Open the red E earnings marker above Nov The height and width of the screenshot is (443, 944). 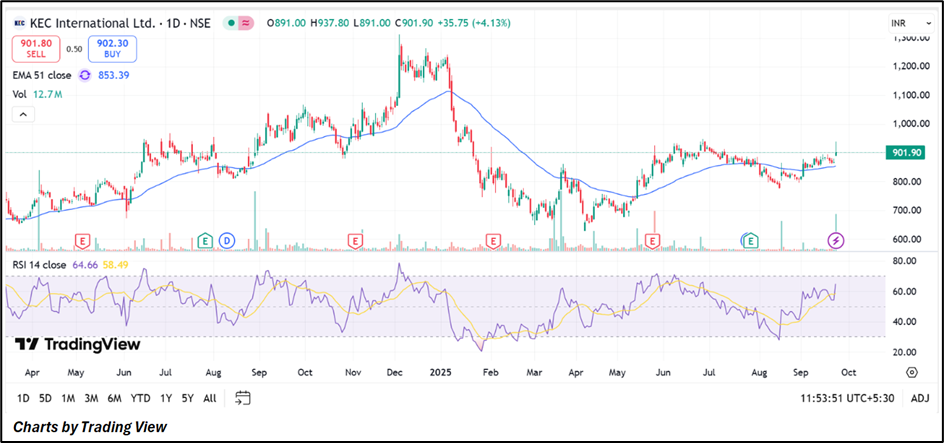coord(355,241)
